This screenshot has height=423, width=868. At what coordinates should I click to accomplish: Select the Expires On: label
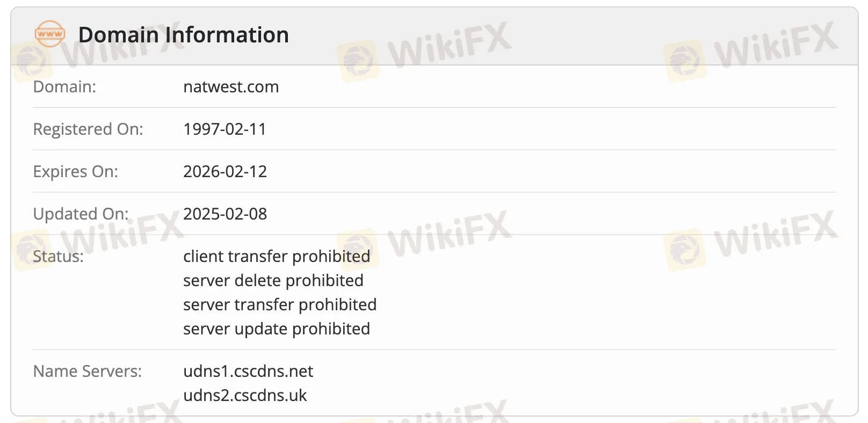(75, 172)
